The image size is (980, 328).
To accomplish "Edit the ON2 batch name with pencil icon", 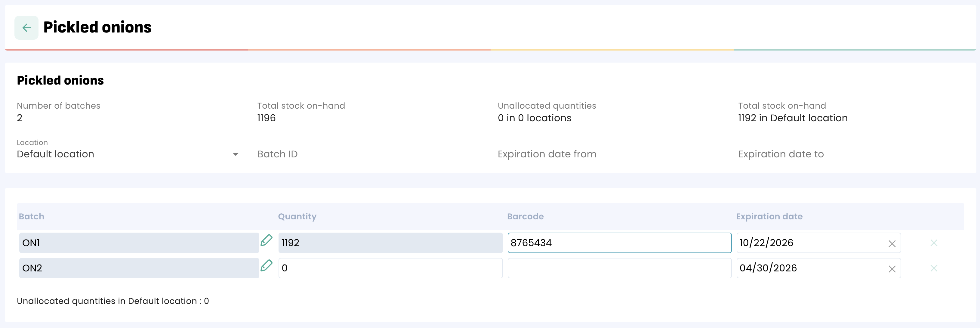I will coord(266,266).
